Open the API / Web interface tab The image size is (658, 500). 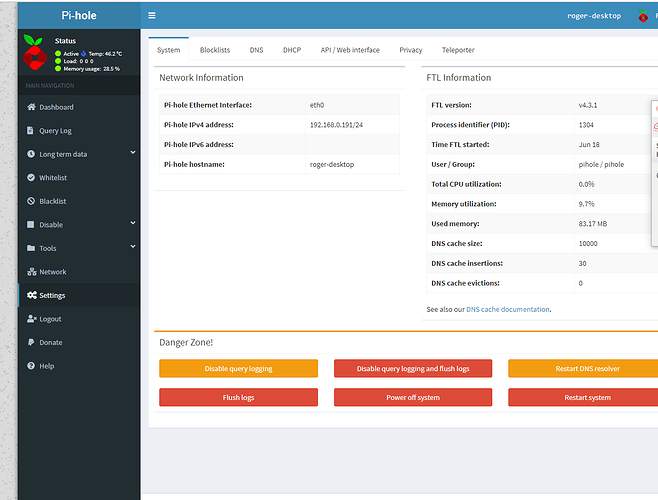click(x=350, y=50)
